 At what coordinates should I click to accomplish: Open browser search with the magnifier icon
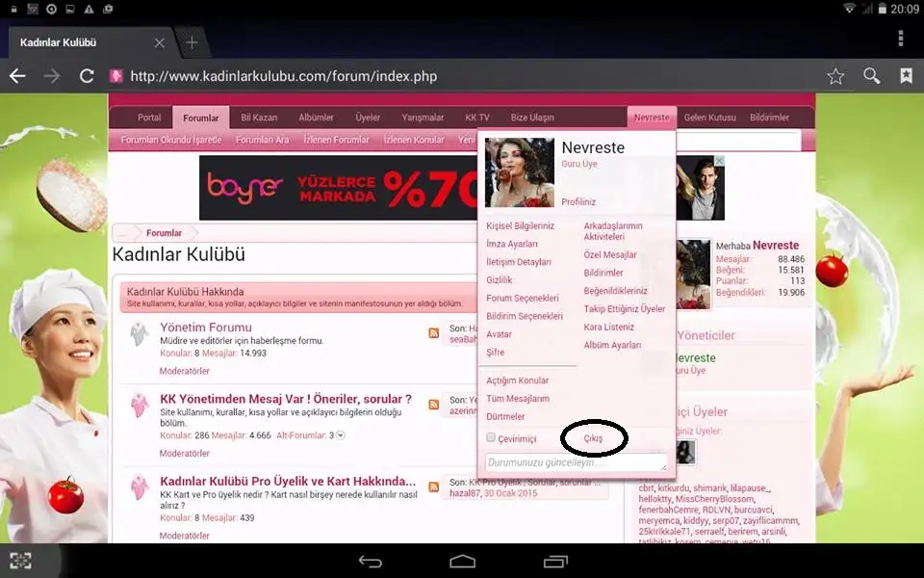(872, 75)
